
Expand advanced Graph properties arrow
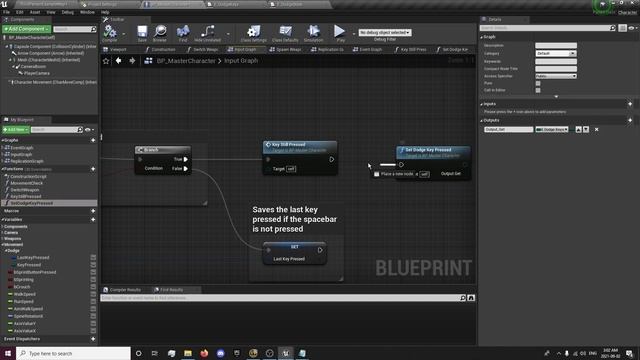tap(556, 97)
